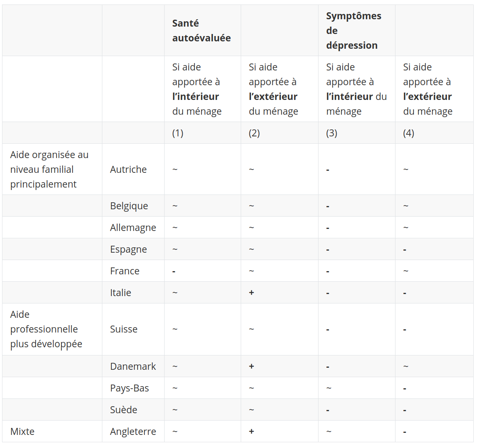Click the "Symptômes de dépression" header cell
479x448 pixels.
pyautogui.click(x=354, y=31)
